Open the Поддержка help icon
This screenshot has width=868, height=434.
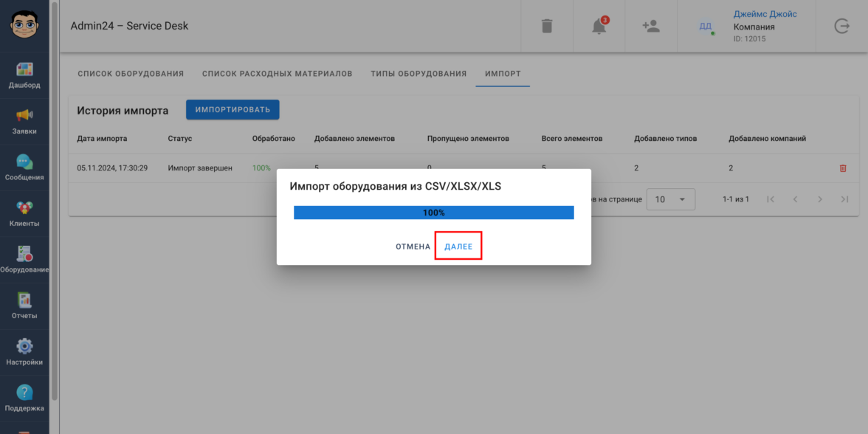[x=24, y=399]
